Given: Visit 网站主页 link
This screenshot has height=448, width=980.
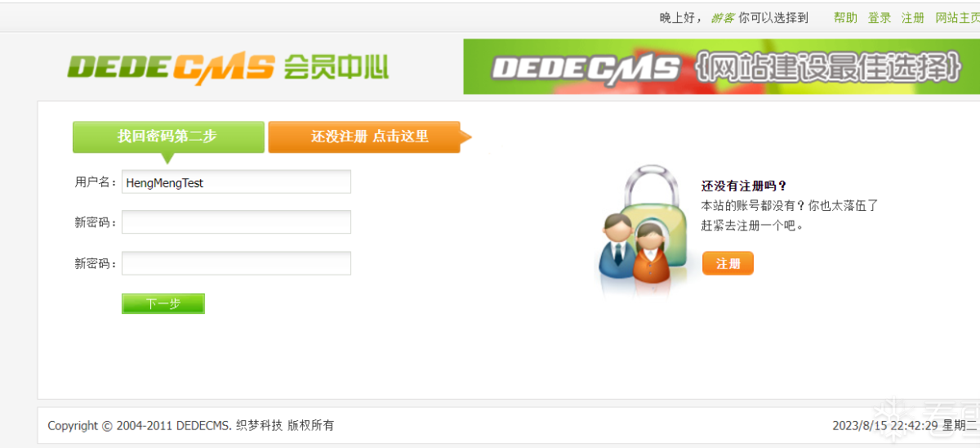Looking at the screenshot, I should (957, 18).
